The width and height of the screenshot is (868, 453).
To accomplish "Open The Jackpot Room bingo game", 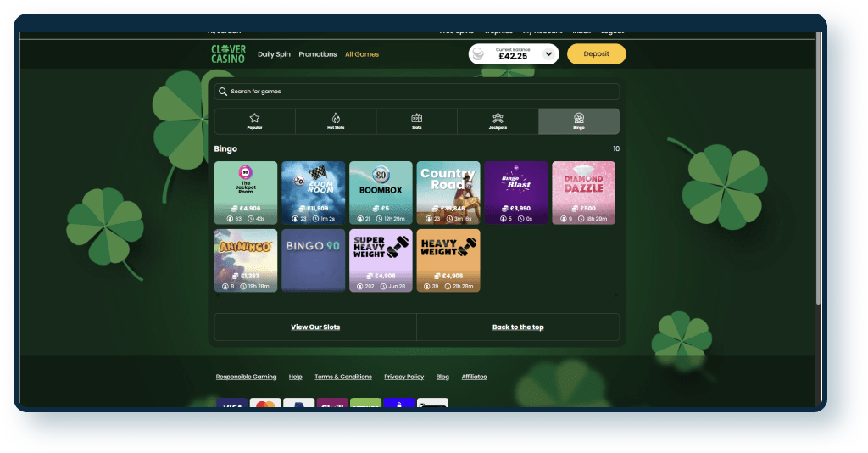I will [246, 193].
